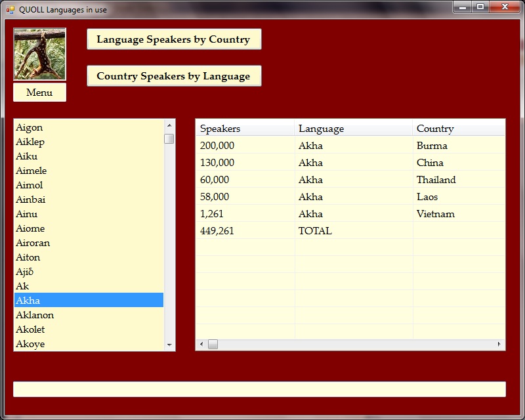525x420 pixels.
Task: Choose Ainu in the language list
Action: point(27,214)
